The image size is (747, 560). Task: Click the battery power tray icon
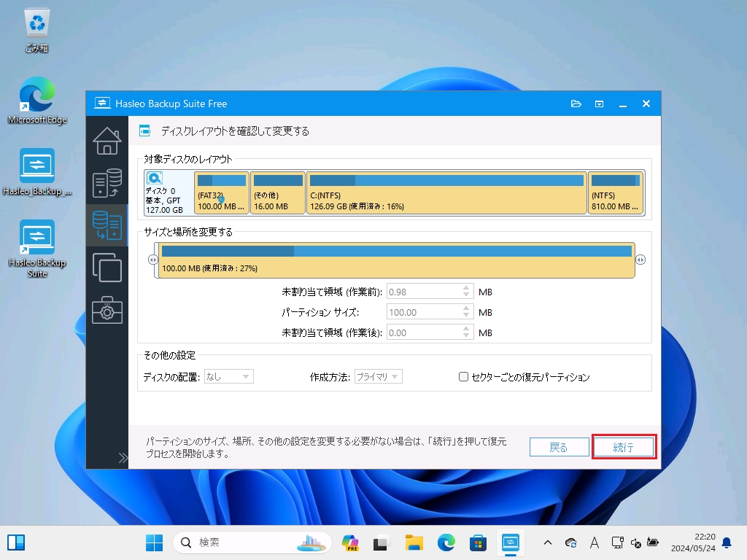tap(653, 542)
